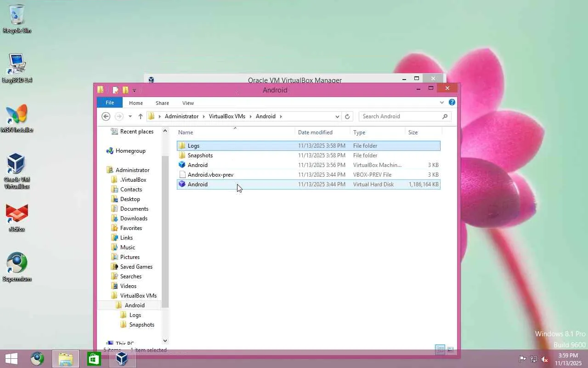Go up one folder level with Up arrow
The image size is (588, 368).
pyautogui.click(x=141, y=116)
